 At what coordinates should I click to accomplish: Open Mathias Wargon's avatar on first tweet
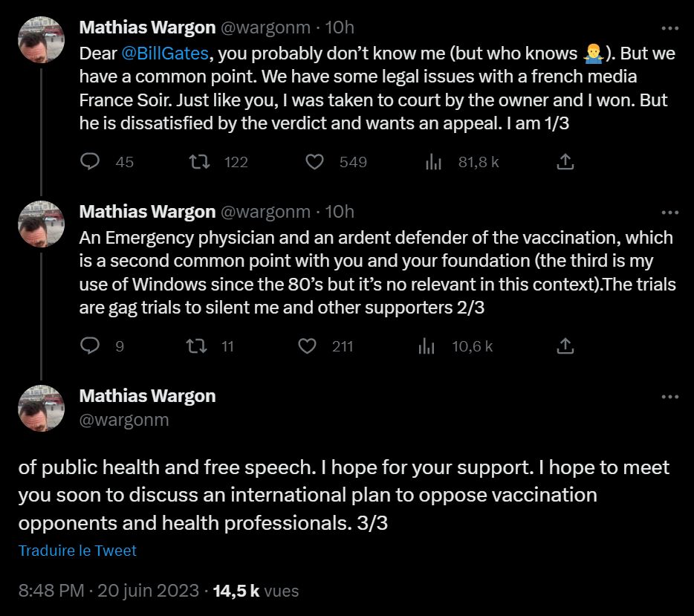42,39
